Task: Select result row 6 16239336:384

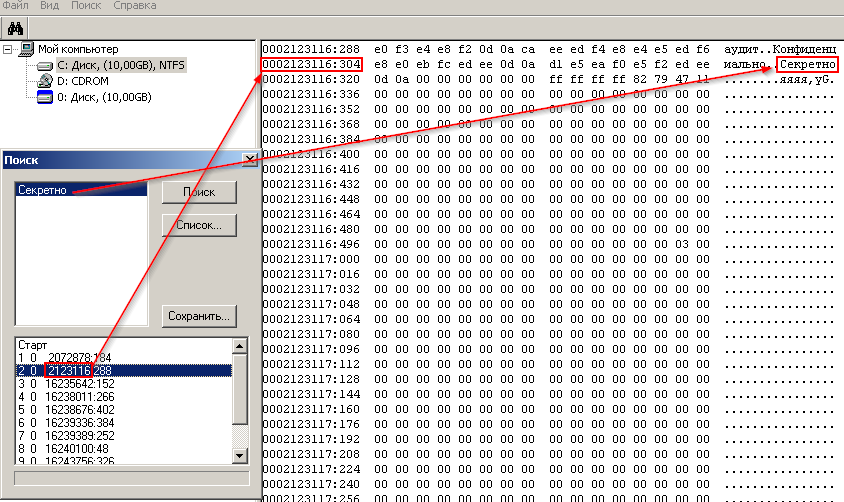Action: (x=124, y=422)
